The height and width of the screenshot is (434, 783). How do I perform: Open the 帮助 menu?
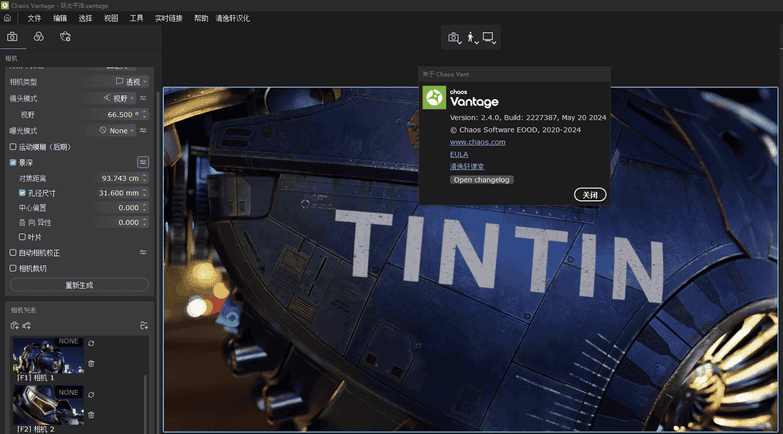tap(201, 18)
